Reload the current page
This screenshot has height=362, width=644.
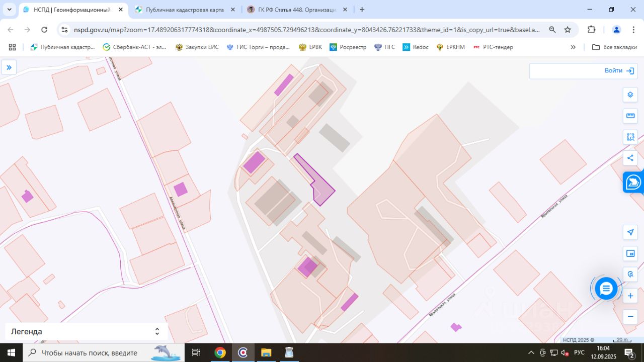coord(44,30)
